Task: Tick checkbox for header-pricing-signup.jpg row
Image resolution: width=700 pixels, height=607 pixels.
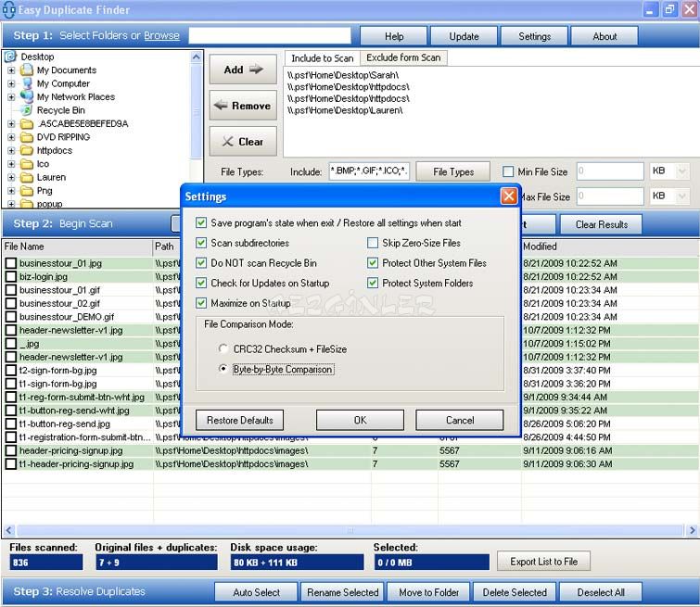Action: (x=11, y=450)
